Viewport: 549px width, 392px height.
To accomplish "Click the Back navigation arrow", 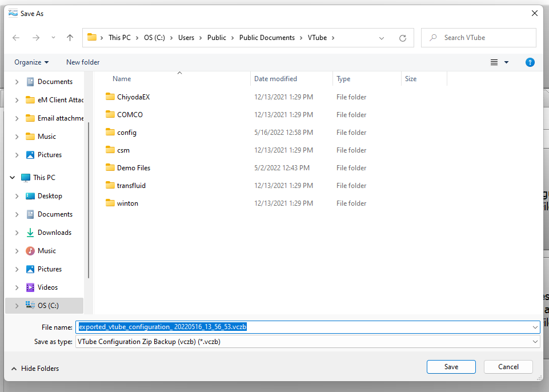I will coord(16,38).
